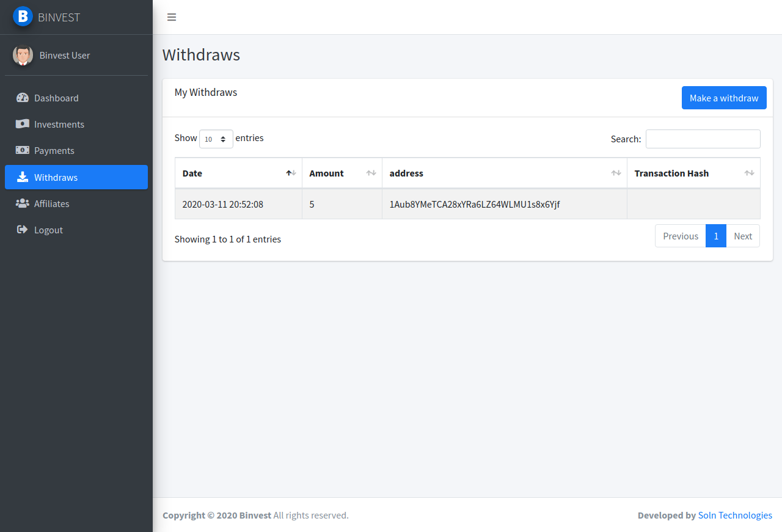Go to Previous page of withdraws
The width and height of the screenshot is (782, 532).
(x=681, y=236)
